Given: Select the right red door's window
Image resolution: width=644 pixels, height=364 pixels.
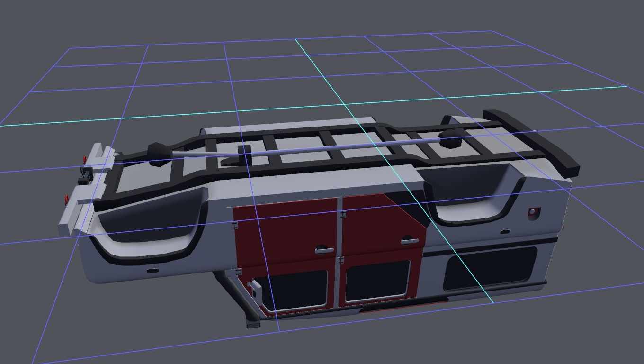Looking at the screenshot, I should click(x=378, y=281).
